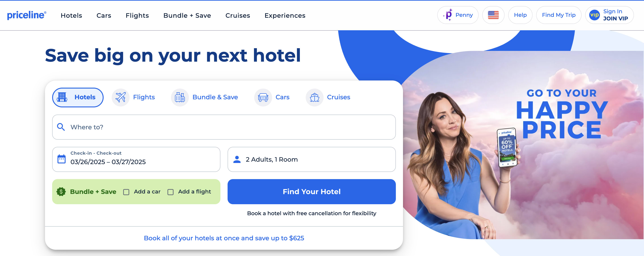This screenshot has width=644, height=256.
Task: Select the Hotels search tab
Action: 78,98
